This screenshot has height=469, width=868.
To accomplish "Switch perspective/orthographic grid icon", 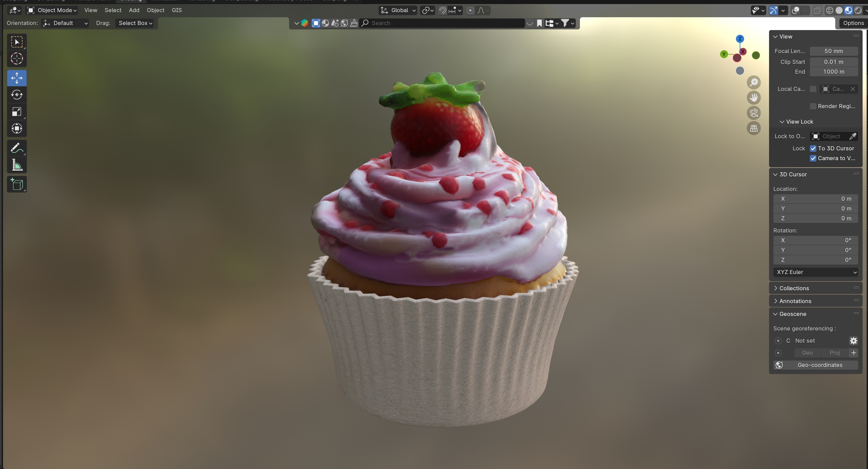I will (x=754, y=128).
